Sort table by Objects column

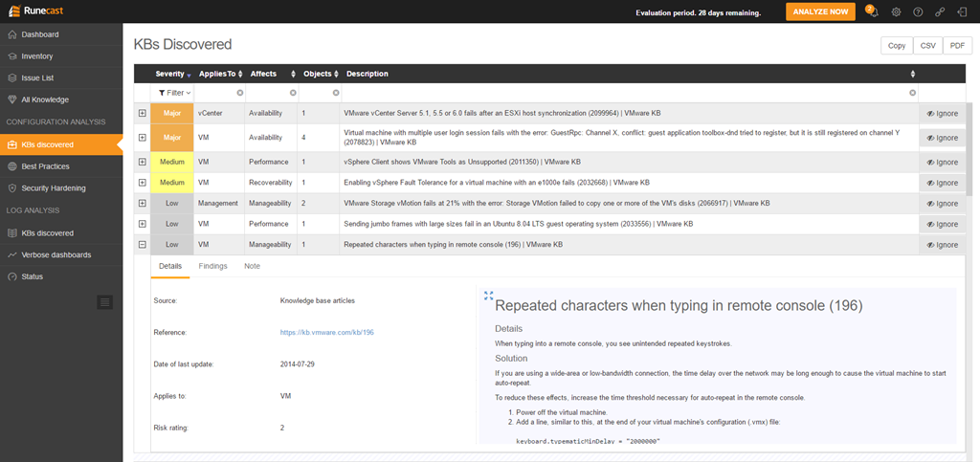[321, 74]
